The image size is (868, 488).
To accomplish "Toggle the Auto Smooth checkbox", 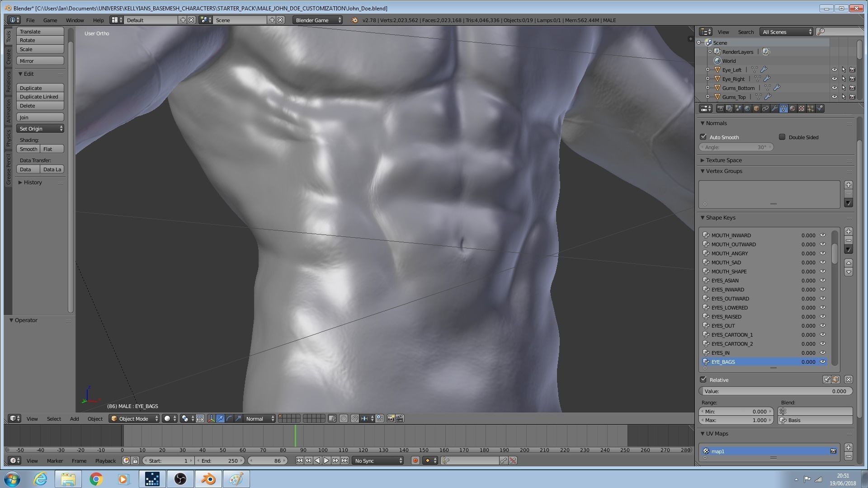I will pyautogui.click(x=703, y=137).
